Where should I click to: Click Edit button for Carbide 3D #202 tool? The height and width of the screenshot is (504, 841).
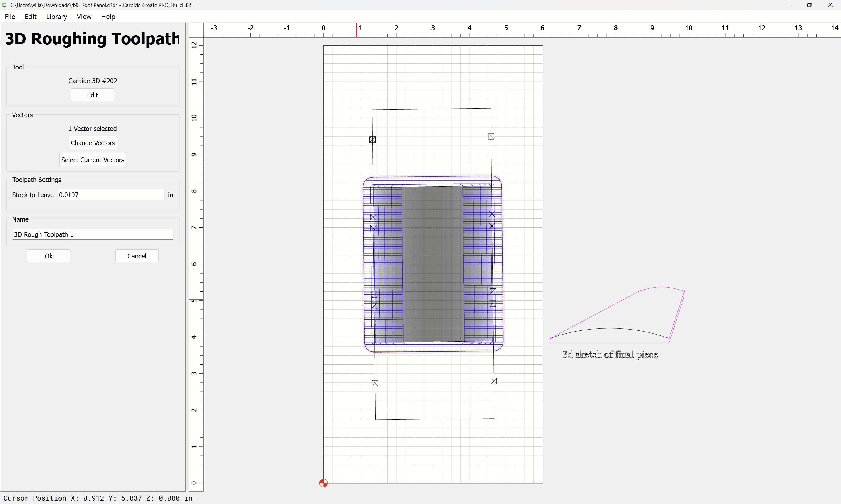tap(93, 95)
